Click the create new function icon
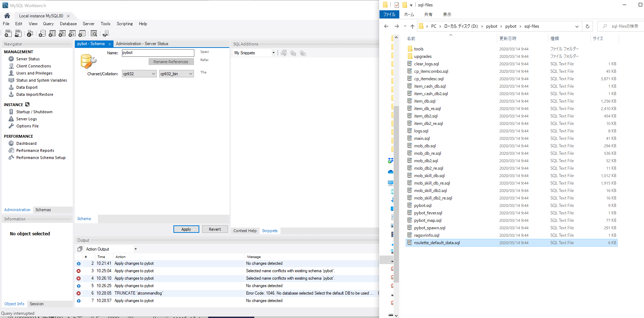This screenshot has height=318, width=644. point(82,33)
